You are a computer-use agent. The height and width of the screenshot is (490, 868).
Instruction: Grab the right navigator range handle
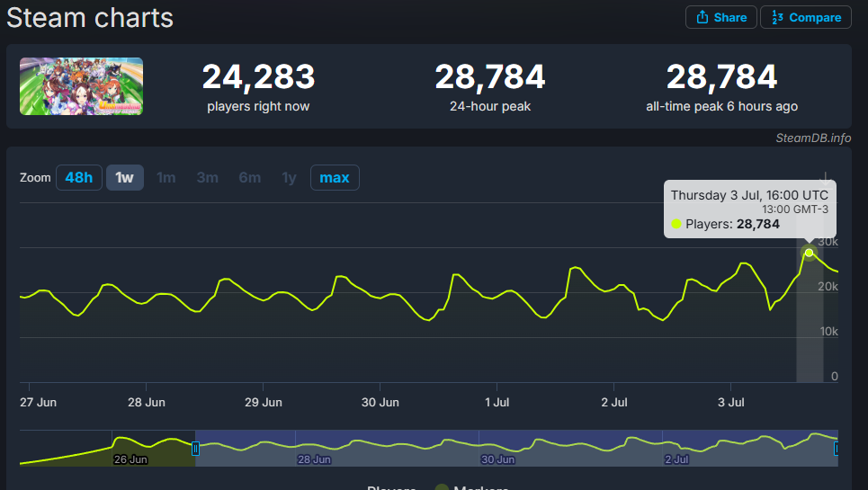pyautogui.click(x=836, y=449)
